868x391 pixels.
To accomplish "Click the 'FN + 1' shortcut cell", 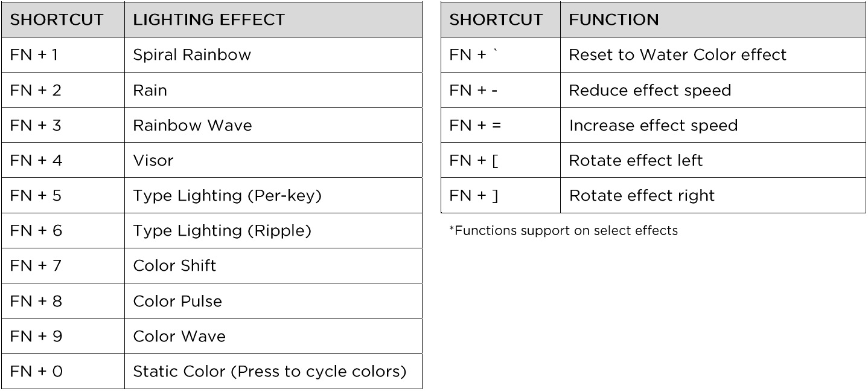I will [x=34, y=55].
